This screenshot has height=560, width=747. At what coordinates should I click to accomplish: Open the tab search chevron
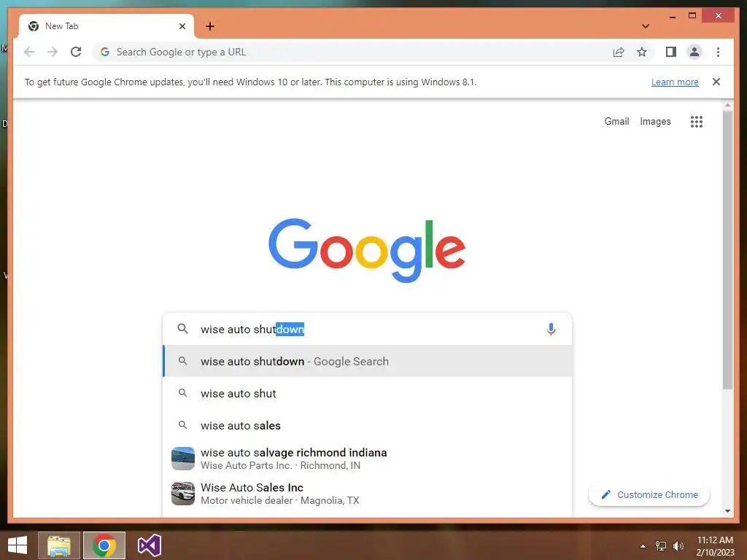[646, 26]
